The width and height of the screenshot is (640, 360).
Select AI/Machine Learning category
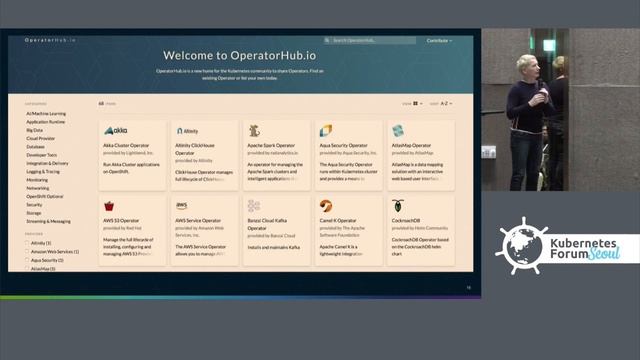pyautogui.click(x=46, y=113)
